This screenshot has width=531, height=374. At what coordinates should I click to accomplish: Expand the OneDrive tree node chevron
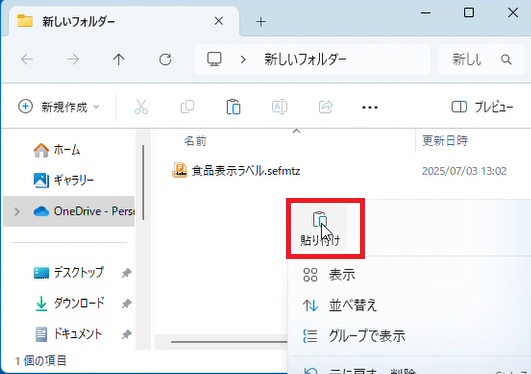pyautogui.click(x=17, y=212)
